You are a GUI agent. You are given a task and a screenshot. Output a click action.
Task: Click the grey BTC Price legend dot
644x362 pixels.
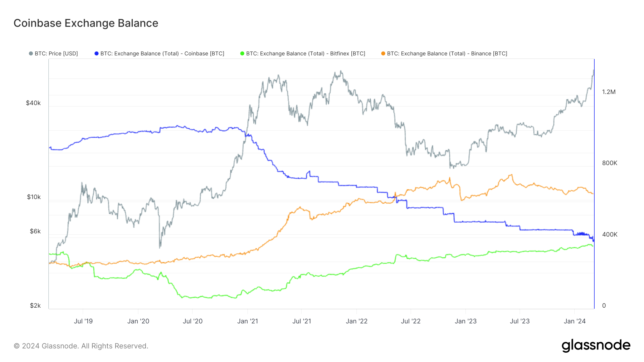tap(31, 54)
